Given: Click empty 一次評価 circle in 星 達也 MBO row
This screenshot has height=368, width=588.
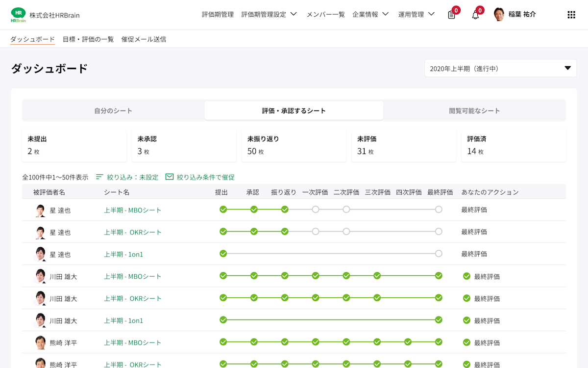Looking at the screenshot, I should click(316, 210).
